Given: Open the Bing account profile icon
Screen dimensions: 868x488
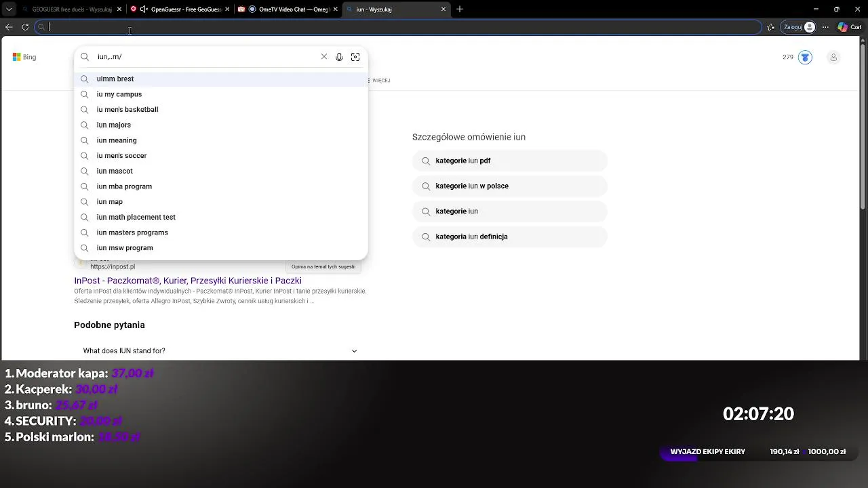Looking at the screenshot, I should point(833,58).
